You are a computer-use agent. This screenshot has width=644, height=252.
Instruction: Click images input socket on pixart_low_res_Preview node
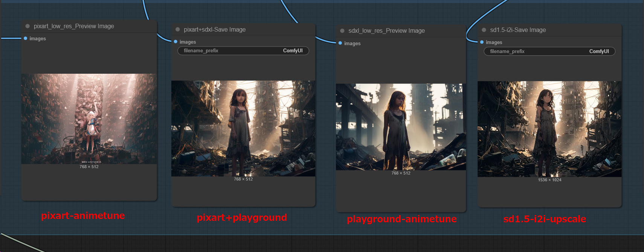(x=26, y=38)
